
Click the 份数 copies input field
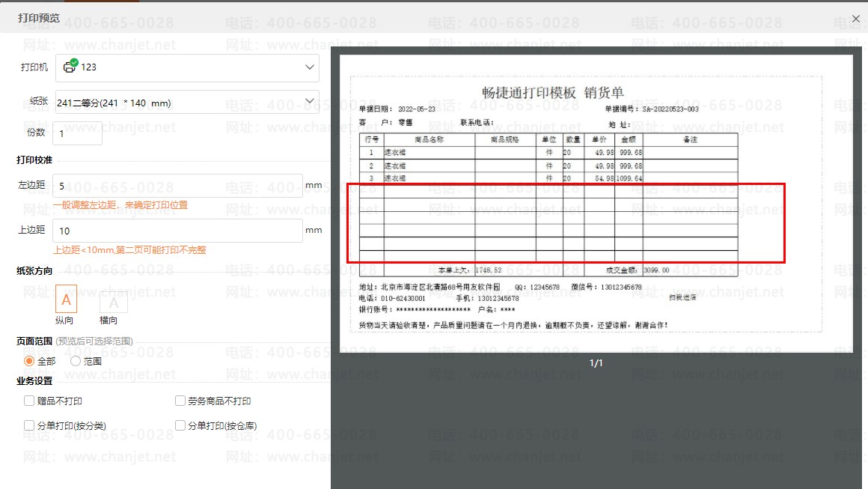pos(78,133)
